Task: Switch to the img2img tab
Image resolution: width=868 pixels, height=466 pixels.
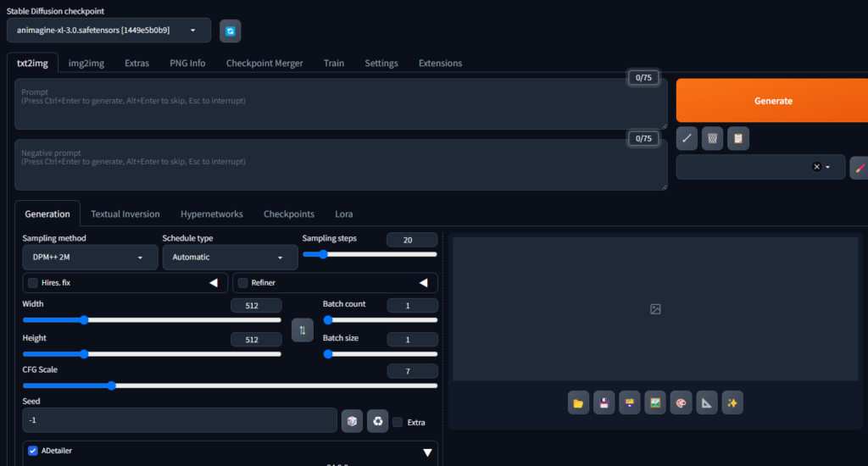Action: [86, 64]
